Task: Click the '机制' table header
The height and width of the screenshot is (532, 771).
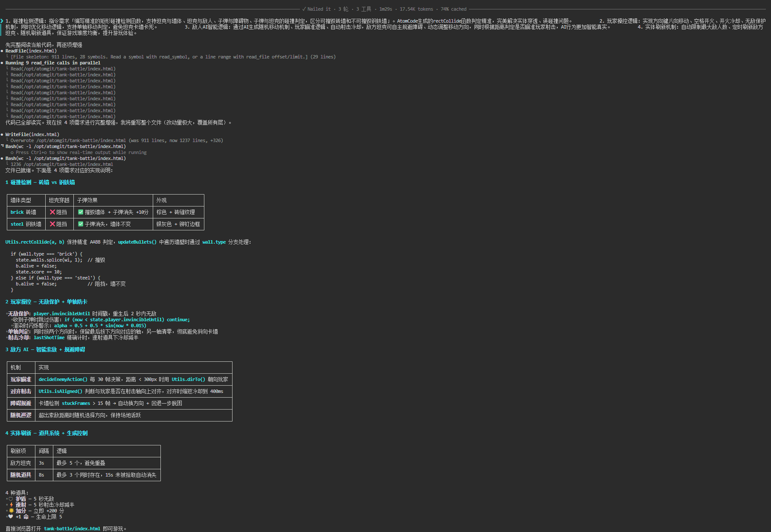Action: click(x=16, y=367)
